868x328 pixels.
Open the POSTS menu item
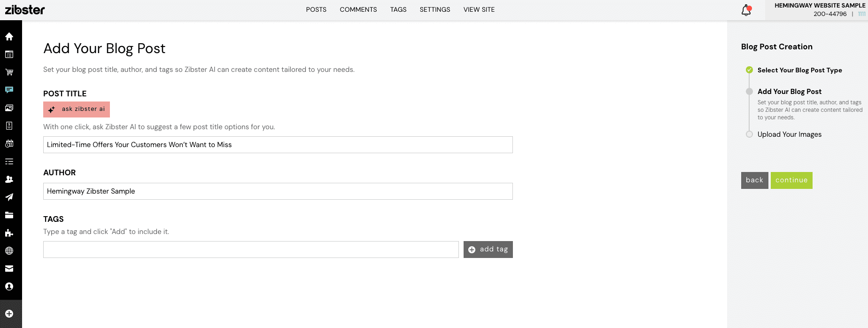pos(316,9)
